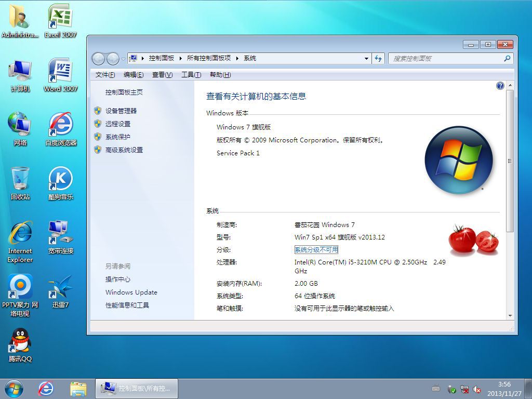532x399 pixels.
Task: Launch Excel 2007 from the desktop
Action: [60, 21]
